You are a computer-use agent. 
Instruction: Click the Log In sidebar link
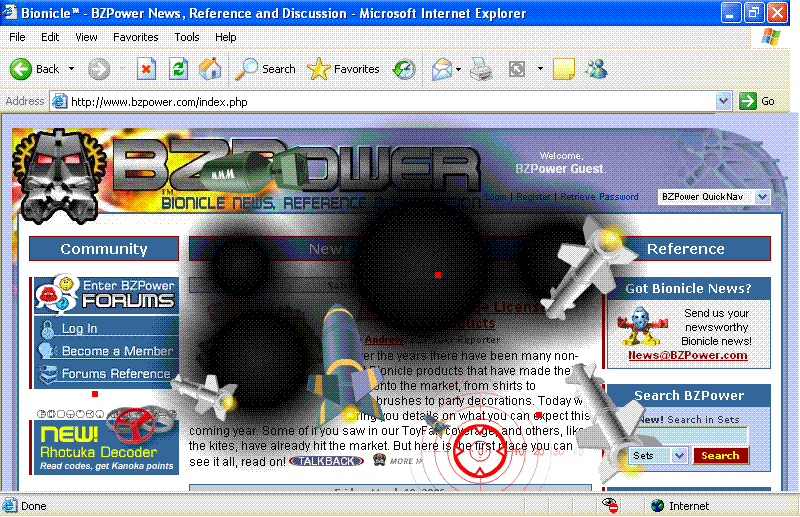point(79,328)
